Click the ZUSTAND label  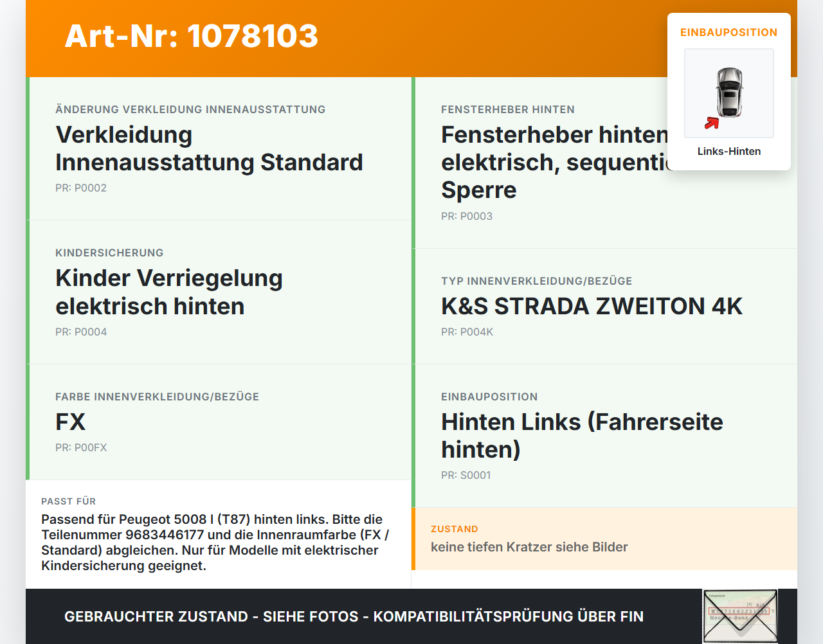(455, 529)
